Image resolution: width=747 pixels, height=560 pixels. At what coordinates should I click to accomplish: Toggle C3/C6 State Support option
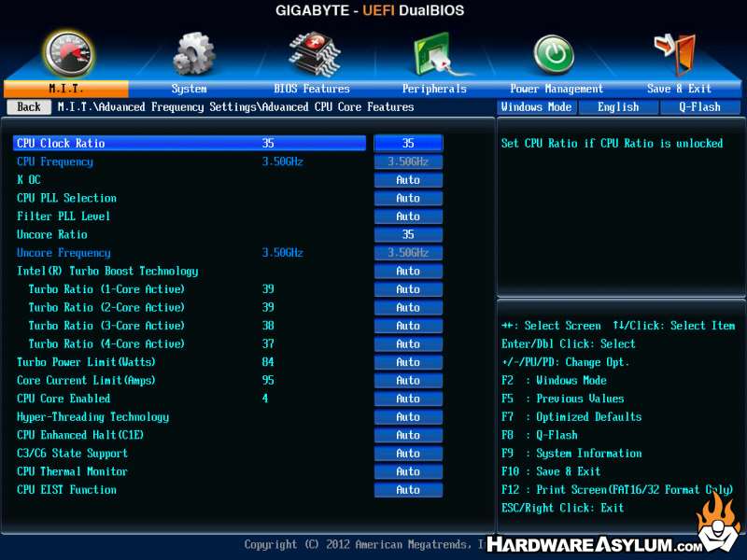408,454
